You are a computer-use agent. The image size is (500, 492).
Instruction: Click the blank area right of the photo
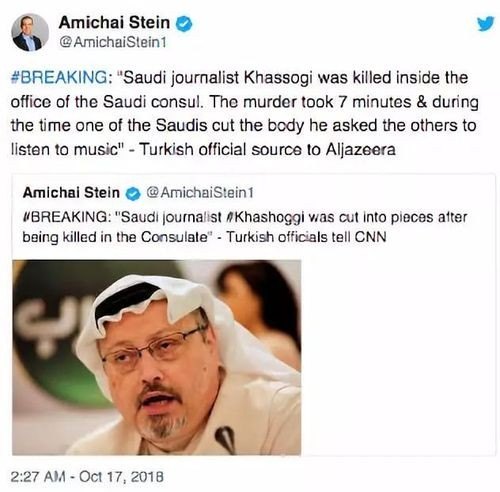coord(398,357)
